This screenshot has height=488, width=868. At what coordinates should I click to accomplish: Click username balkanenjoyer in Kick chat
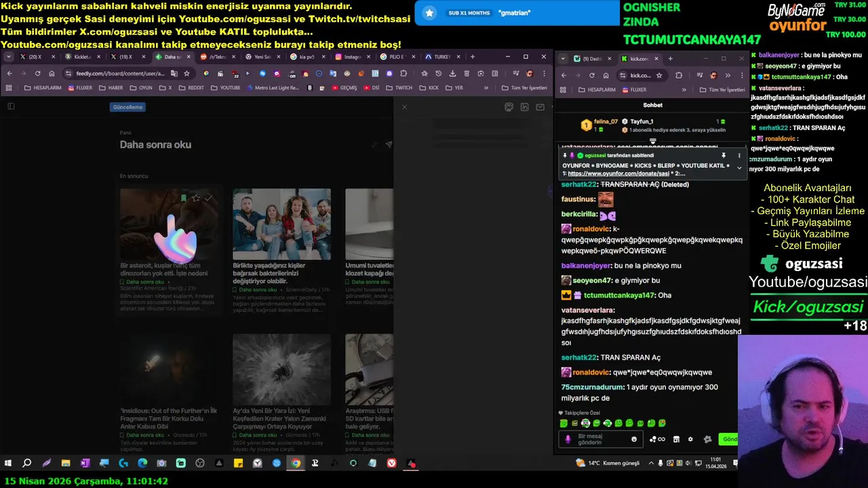[587, 266]
